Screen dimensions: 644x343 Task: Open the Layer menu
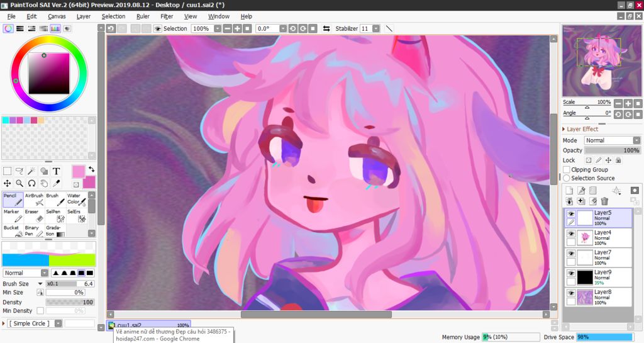click(x=84, y=16)
